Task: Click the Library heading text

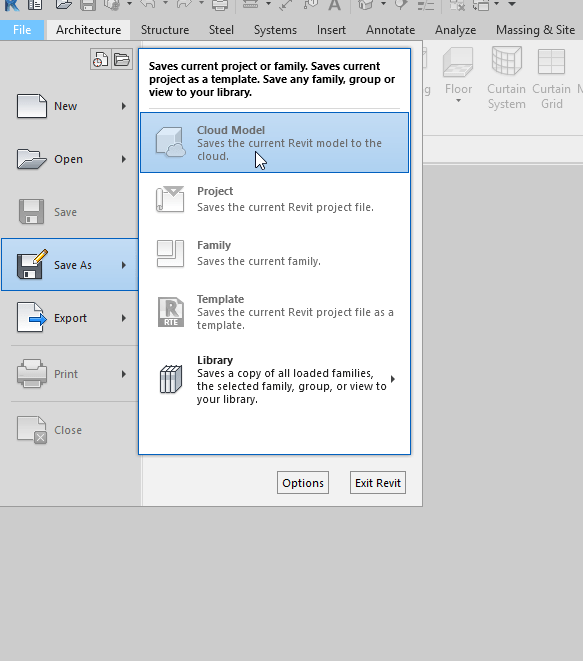Action: [x=215, y=360]
